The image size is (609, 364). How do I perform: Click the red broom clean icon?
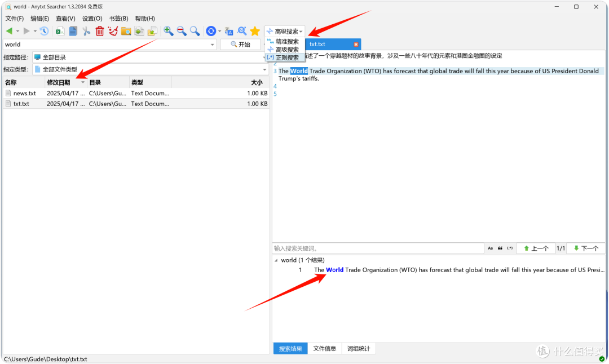point(113,31)
